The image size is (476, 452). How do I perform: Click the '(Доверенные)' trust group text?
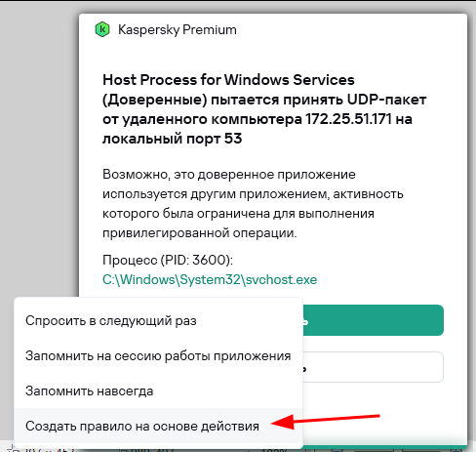click(155, 100)
